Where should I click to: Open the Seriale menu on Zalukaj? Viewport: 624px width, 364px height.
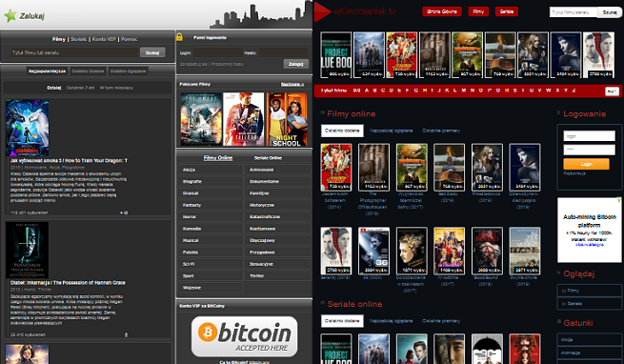coord(79,39)
